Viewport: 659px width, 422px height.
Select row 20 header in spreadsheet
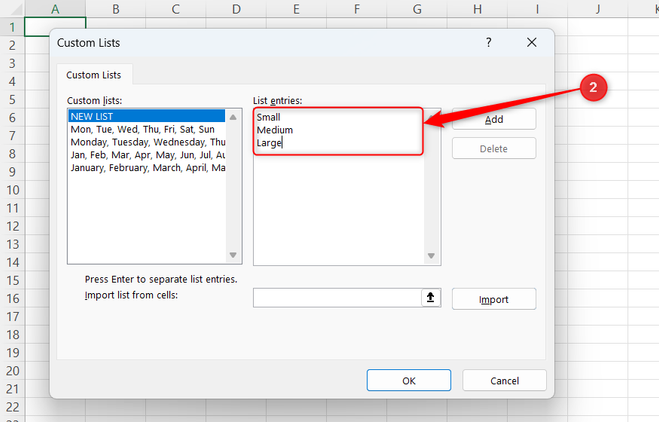point(12,371)
